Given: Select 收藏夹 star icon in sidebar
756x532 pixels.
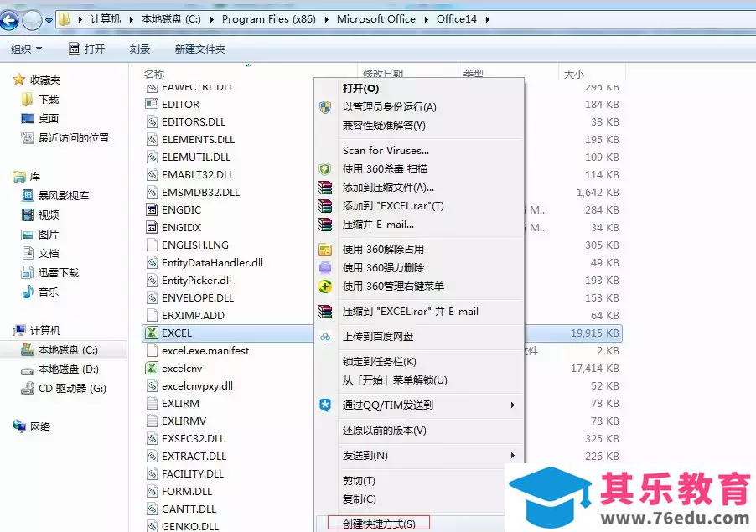Looking at the screenshot, I should pyautogui.click(x=18, y=80).
